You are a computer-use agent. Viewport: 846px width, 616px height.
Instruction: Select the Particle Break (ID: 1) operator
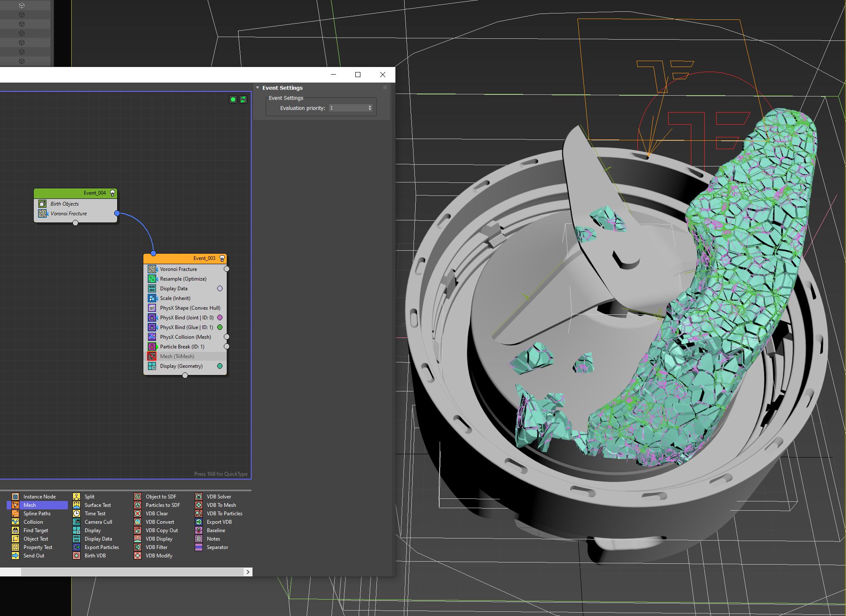coord(182,347)
